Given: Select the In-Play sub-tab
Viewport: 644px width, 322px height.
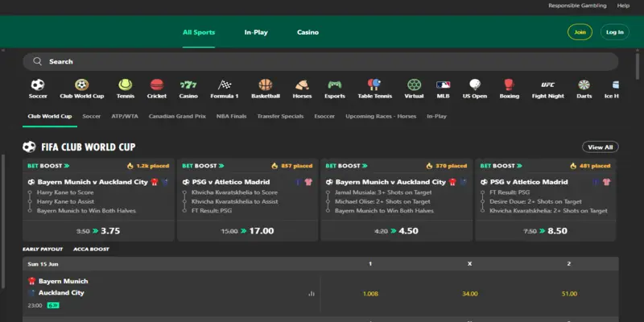Looking at the screenshot, I should click(436, 116).
